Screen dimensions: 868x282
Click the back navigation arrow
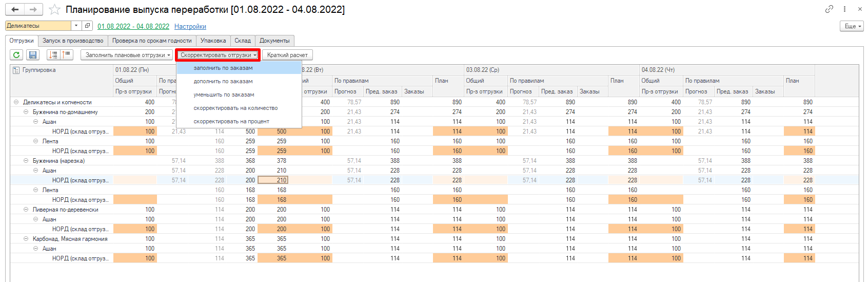click(15, 10)
